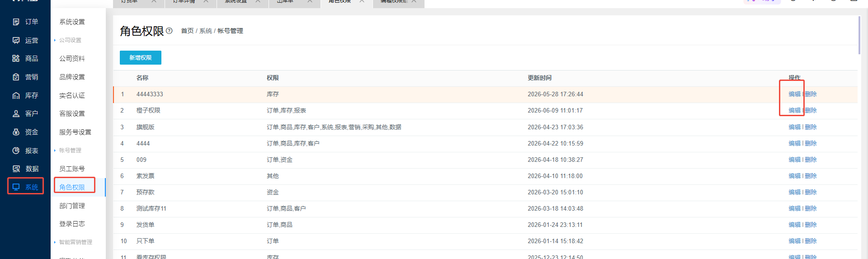Select the 系统 monitor icon in sidebar
Image resolution: width=868 pixels, height=259 pixels.
[x=16, y=187]
